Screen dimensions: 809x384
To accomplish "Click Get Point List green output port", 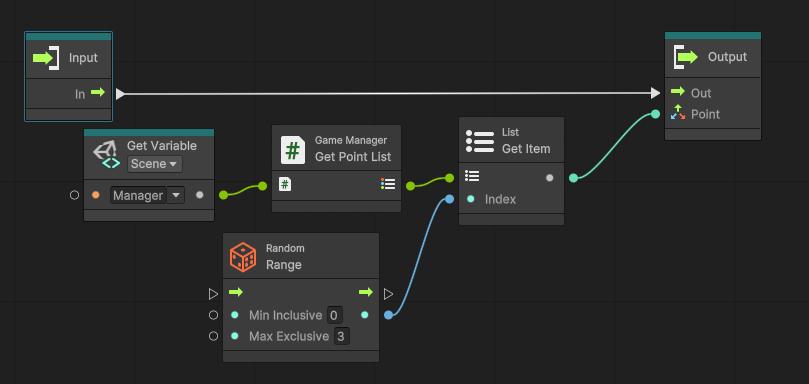I will pos(410,186).
